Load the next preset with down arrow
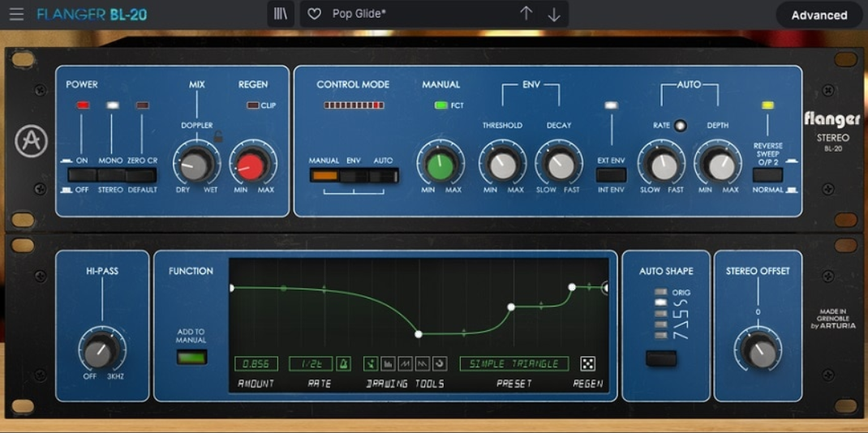 point(553,15)
